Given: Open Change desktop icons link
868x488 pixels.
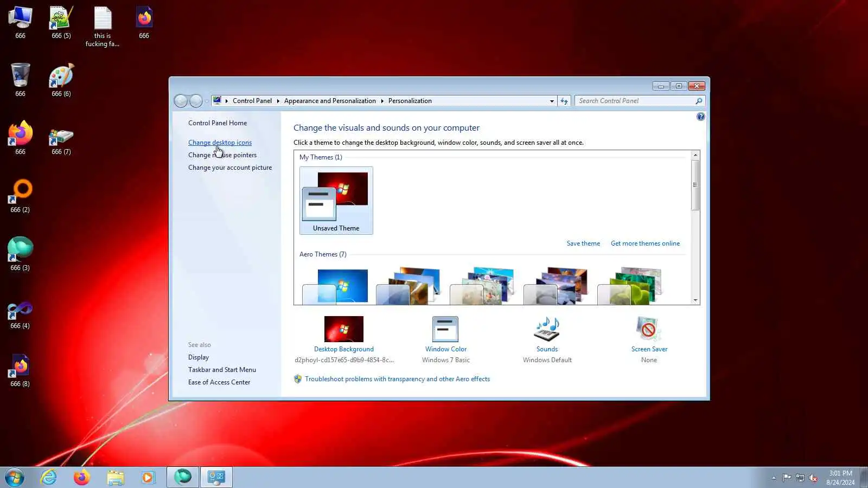Looking at the screenshot, I should pyautogui.click(x=220, y=143).
